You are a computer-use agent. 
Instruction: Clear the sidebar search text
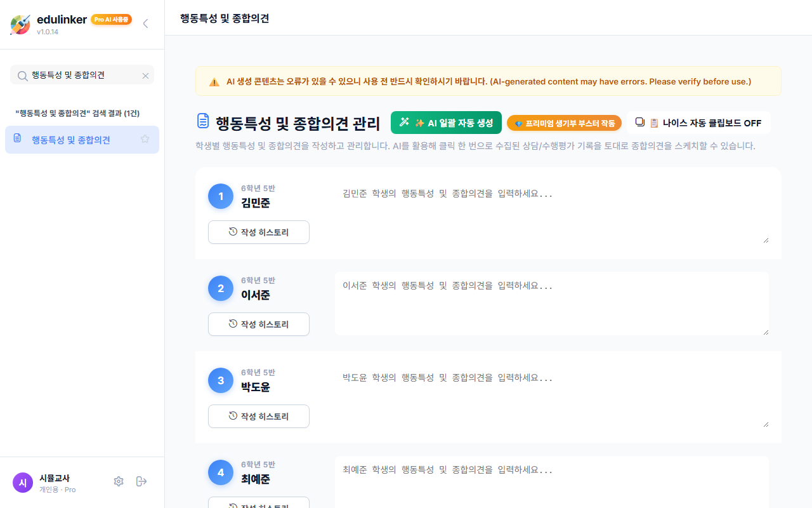(145, 76)
